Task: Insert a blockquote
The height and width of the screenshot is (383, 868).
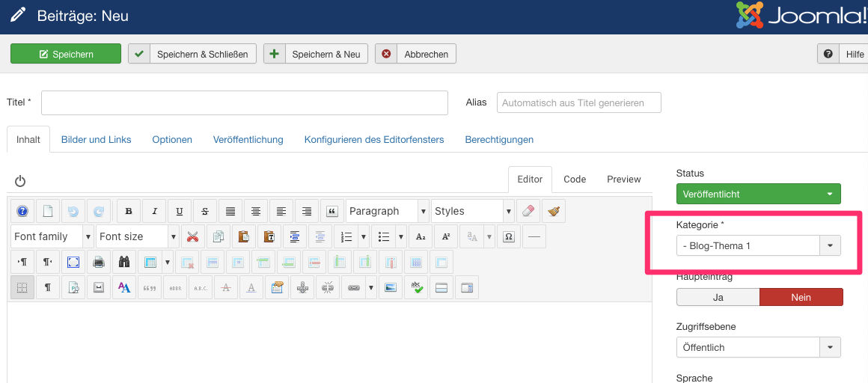Action: tap(332, 211)
